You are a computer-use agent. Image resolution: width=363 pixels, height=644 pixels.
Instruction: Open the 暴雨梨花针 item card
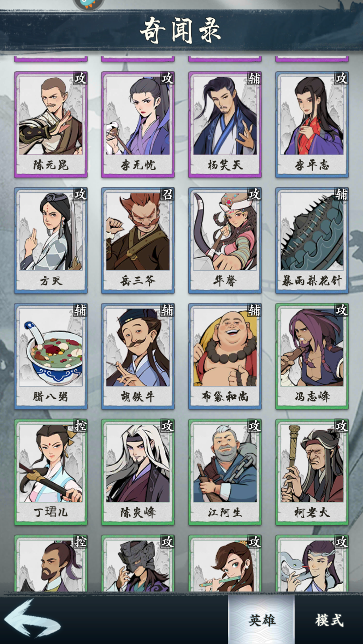click(x=312, y=240)
